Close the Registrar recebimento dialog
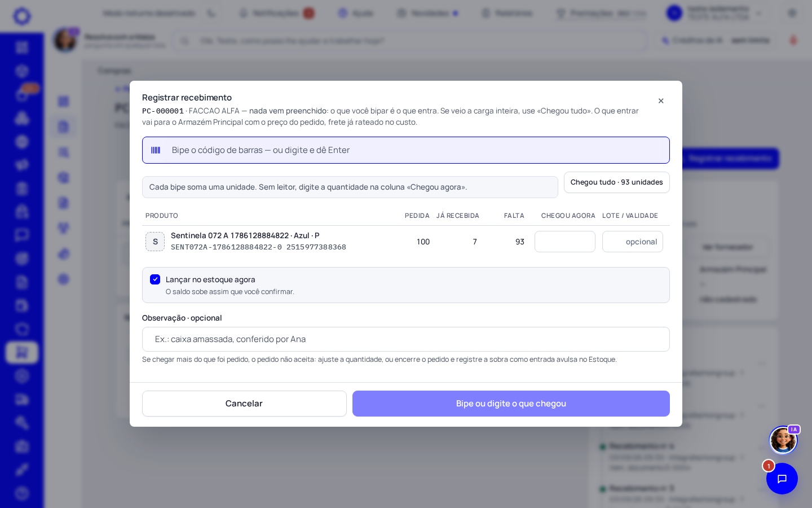This screenshot has width=812, height=508. click(x=661, y=101)
